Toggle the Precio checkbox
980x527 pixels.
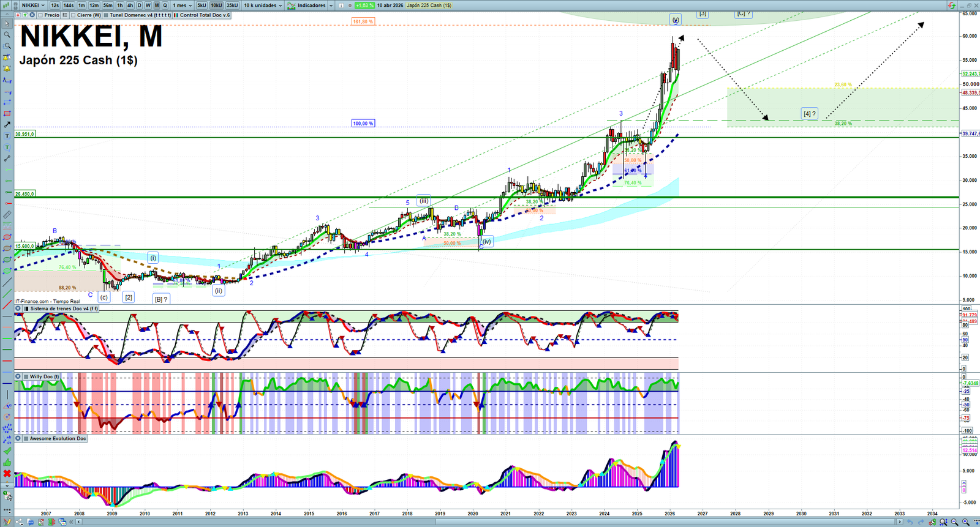coord(40,15)
